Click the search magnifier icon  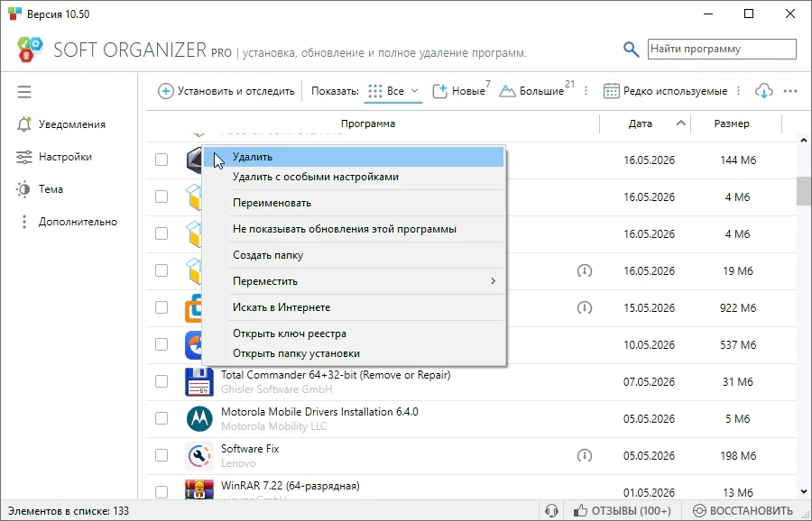[x=631, y=50]
